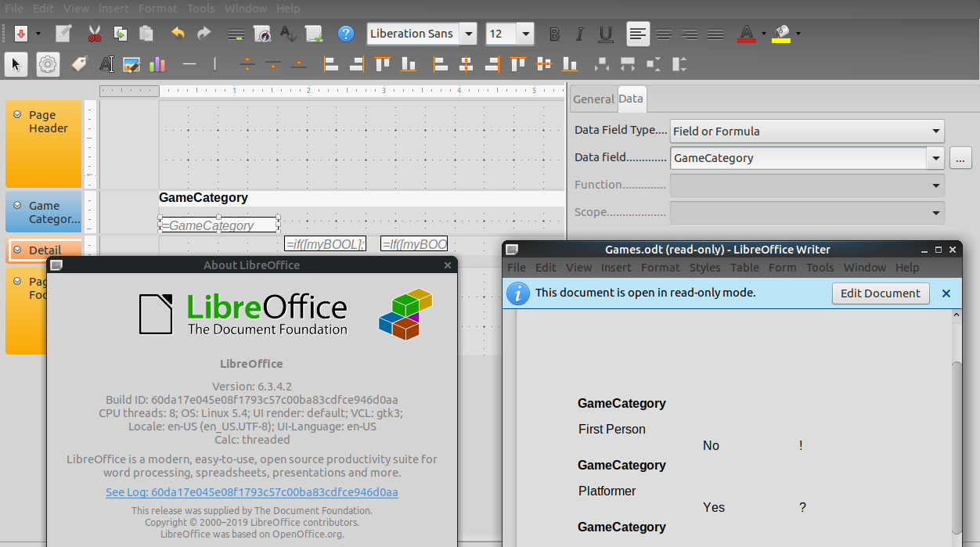980x547 pixels.
Task: Open the font size dropdown arrow
Action: pyautogui.click(x=525, y=34)
